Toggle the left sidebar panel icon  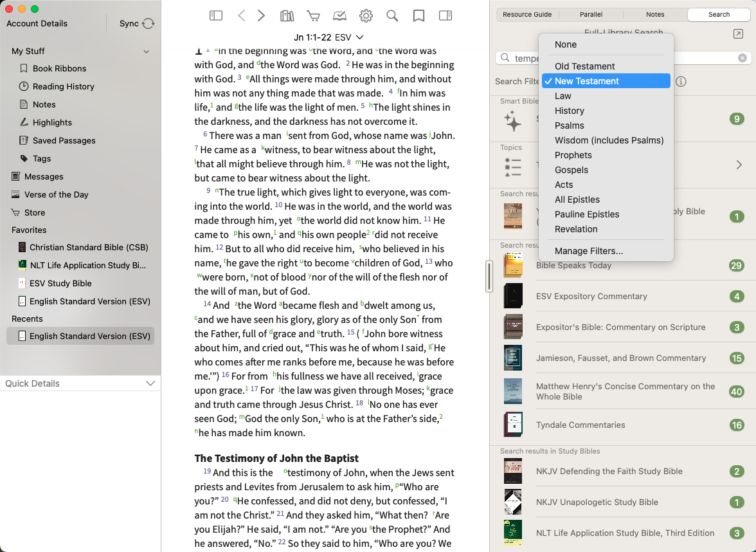pos(216,15)
